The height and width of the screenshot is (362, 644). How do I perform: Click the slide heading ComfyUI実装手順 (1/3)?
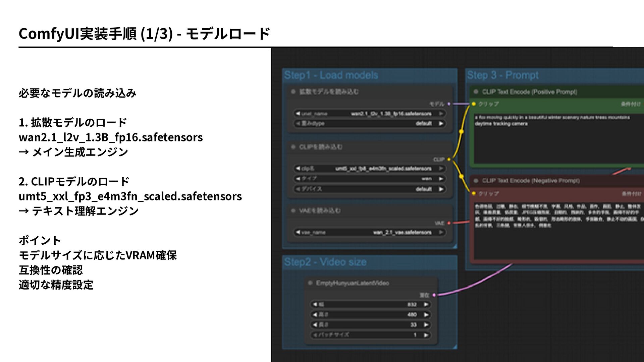point(96,34)
